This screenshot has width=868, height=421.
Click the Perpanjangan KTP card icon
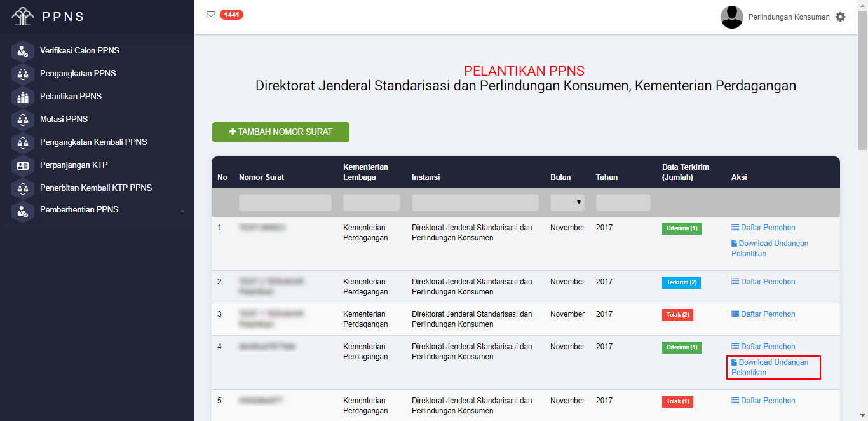[23, 165]
